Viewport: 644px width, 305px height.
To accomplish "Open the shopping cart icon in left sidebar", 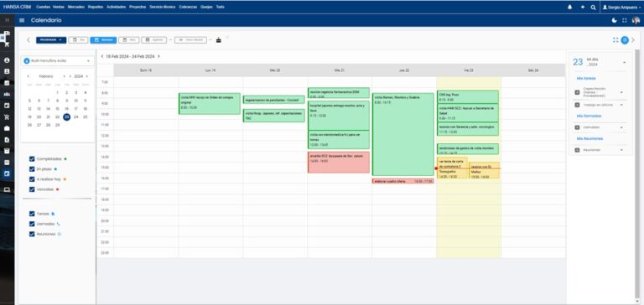I will (7, 116).
